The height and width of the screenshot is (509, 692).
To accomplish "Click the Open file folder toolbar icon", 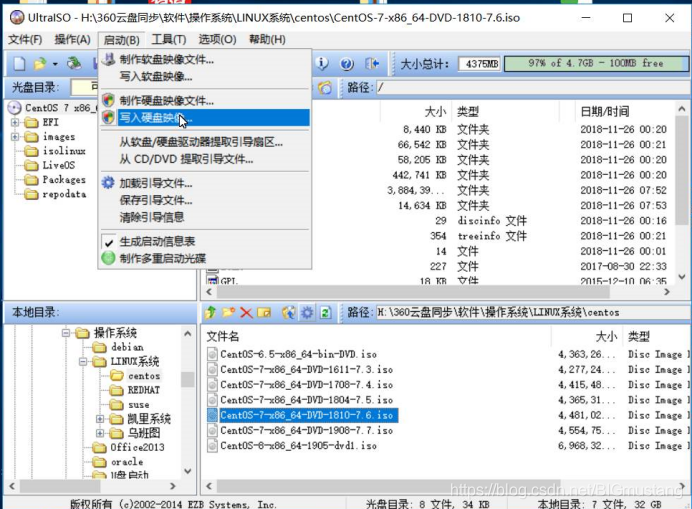I will [x=40, y=64].
